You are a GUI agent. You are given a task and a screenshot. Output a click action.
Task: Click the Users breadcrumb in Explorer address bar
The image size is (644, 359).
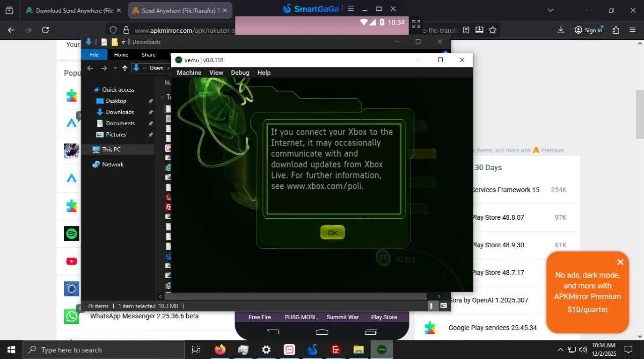pyautogui.click(x=156, y=68)
